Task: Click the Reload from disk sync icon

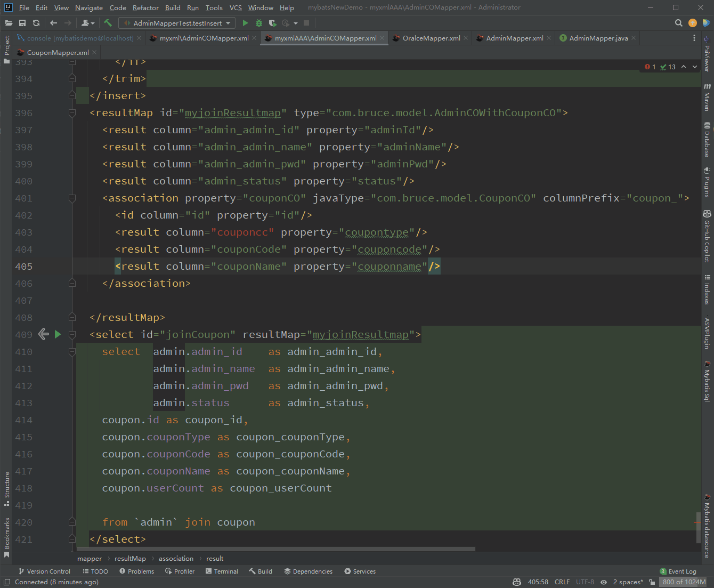Action: pyautogui.click(x=36, y=23)
